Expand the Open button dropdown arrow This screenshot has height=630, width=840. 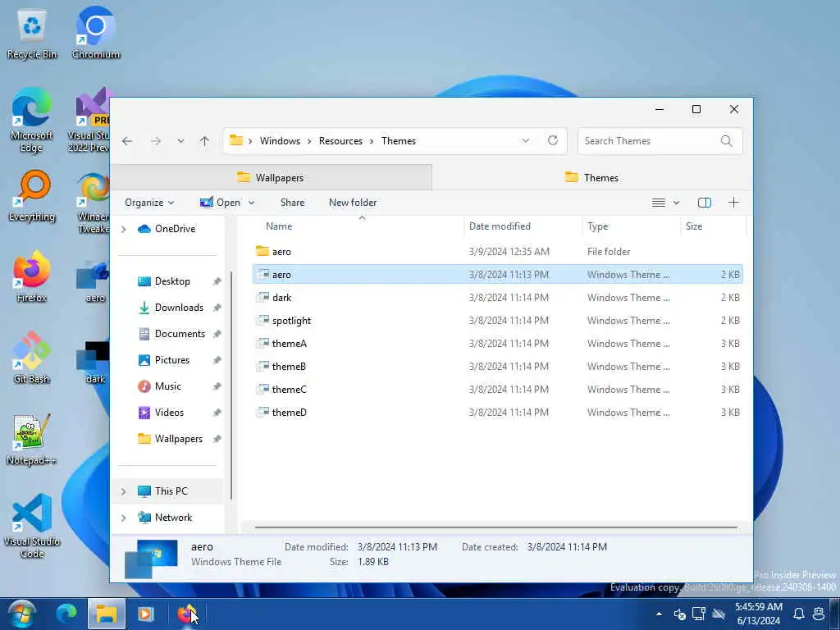pos(251,203)
